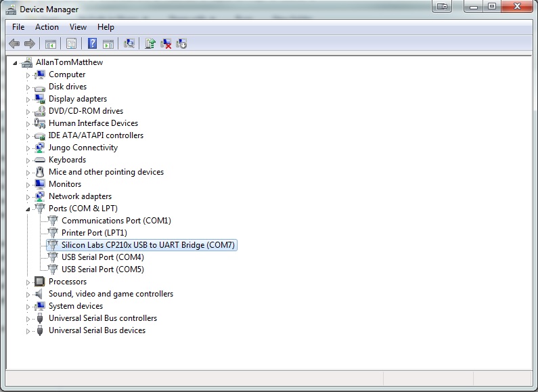
Task: Click the Processors chip icon
Action: coord(40,282)
